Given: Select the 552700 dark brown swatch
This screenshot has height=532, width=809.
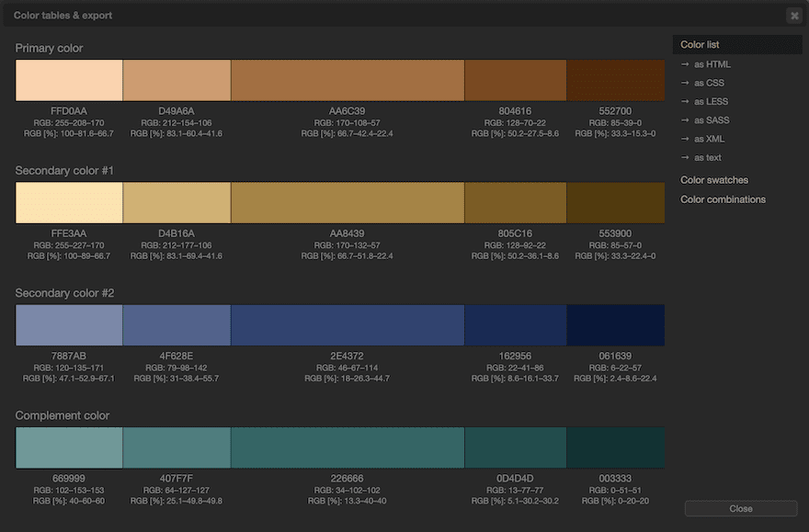Looking at the screenshot, I should [615, 81].
